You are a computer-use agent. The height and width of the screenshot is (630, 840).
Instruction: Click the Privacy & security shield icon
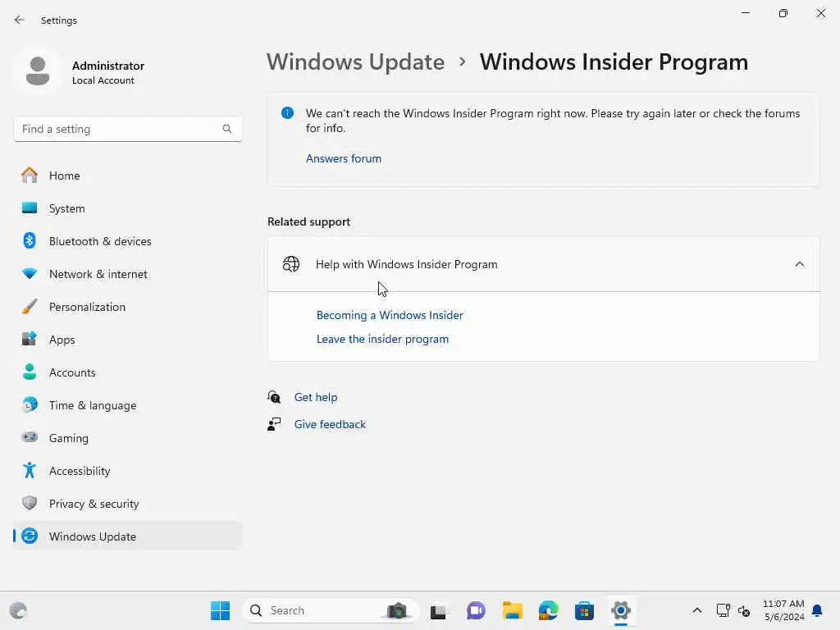pyautogui.click(x=30, y=503)
